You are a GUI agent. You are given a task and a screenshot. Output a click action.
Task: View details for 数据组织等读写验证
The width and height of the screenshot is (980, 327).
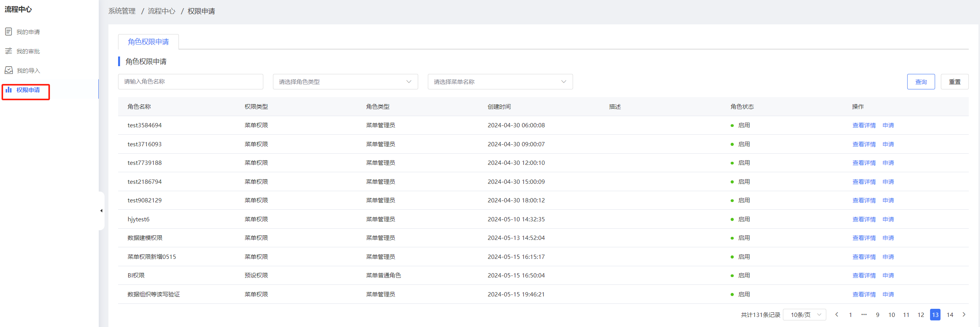click(x=864, y=294)
